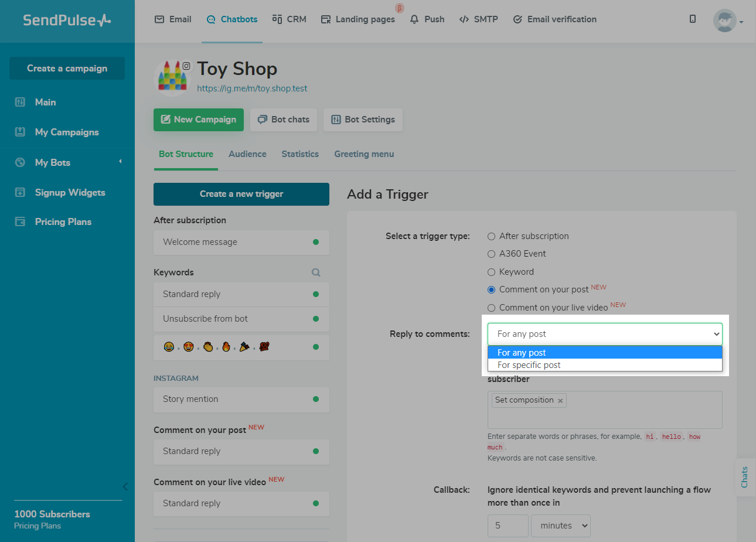Open Standard reply under Comment on your post
This screenshot has width=756, height=542.
pos(241,451)
